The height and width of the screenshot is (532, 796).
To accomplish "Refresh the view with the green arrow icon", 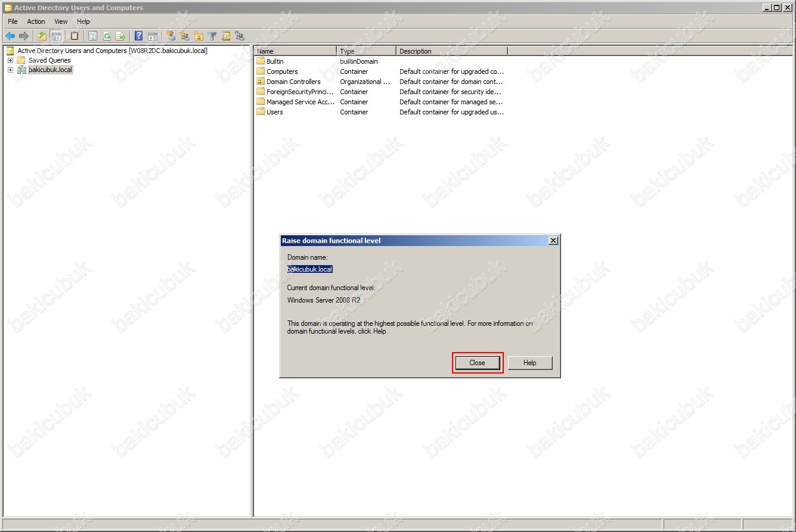I will click(107, 36).
